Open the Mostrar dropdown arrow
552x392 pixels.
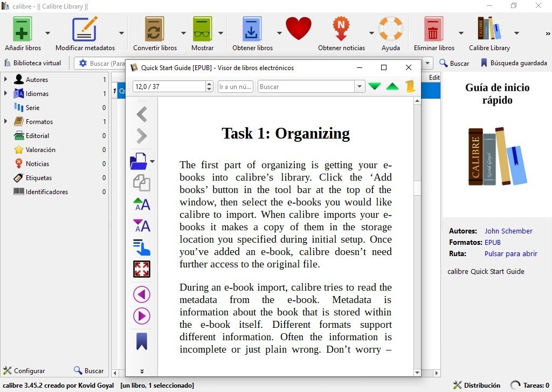pyautogui.click(x=220, y=33)
